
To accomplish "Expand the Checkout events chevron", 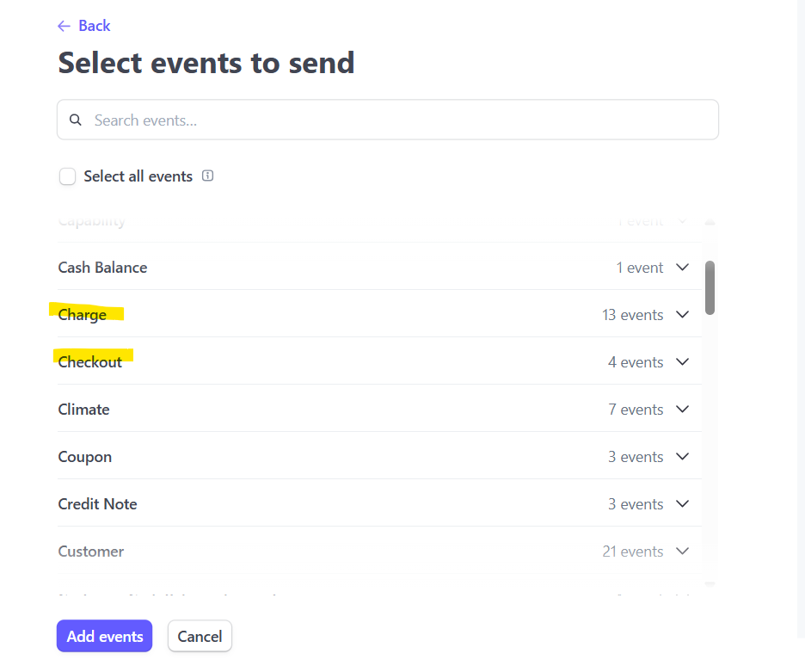I will click(x=682, y=361).
